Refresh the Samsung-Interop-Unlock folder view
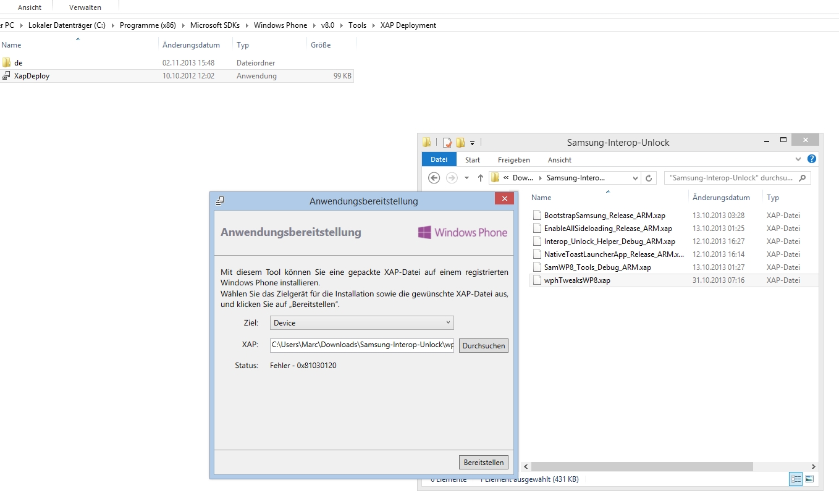 649,178
